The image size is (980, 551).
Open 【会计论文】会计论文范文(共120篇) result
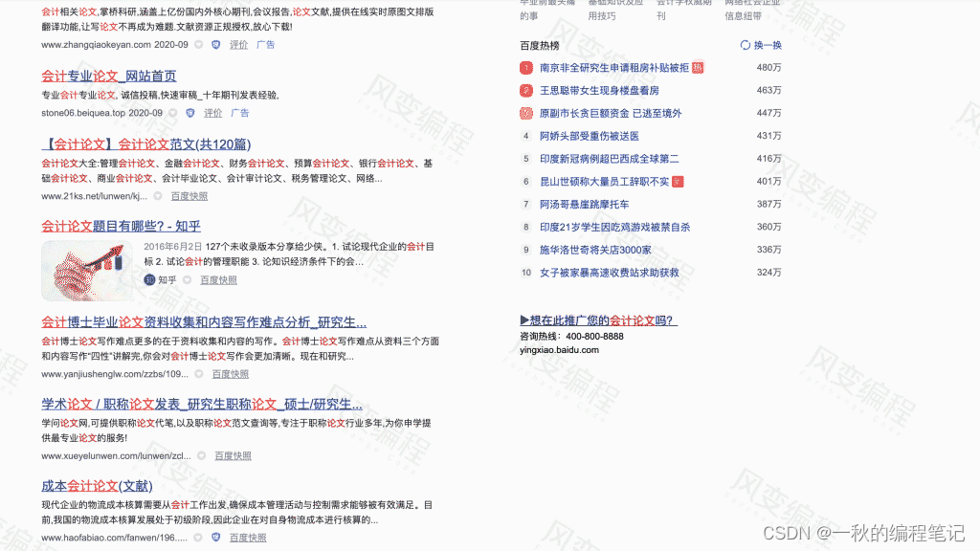pyautogui.click(x=146, y=144)
